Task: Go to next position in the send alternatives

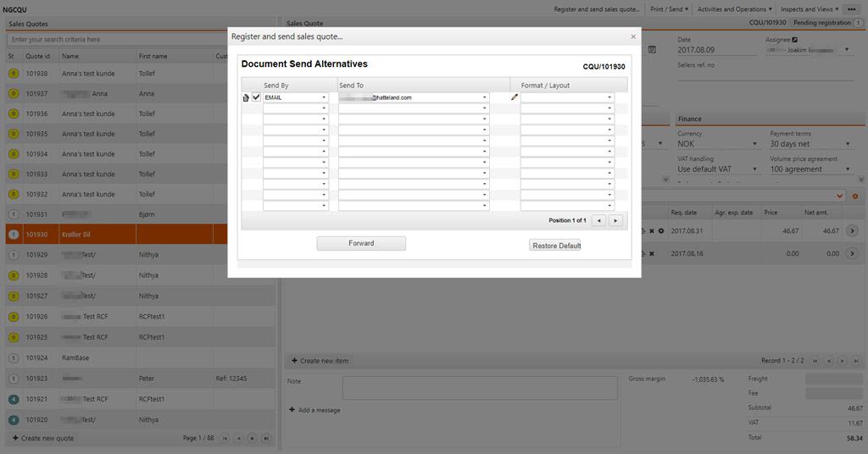Action: pos(615,220)
